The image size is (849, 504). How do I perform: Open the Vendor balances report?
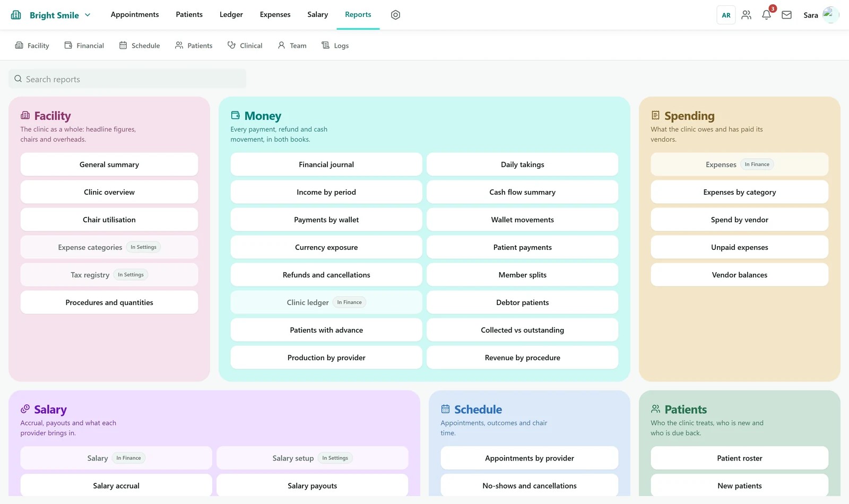coord(740,275)
